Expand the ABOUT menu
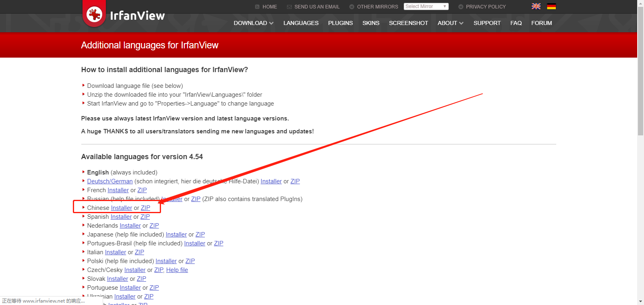This screenshot has height=305, width=644. click(450, 23)
